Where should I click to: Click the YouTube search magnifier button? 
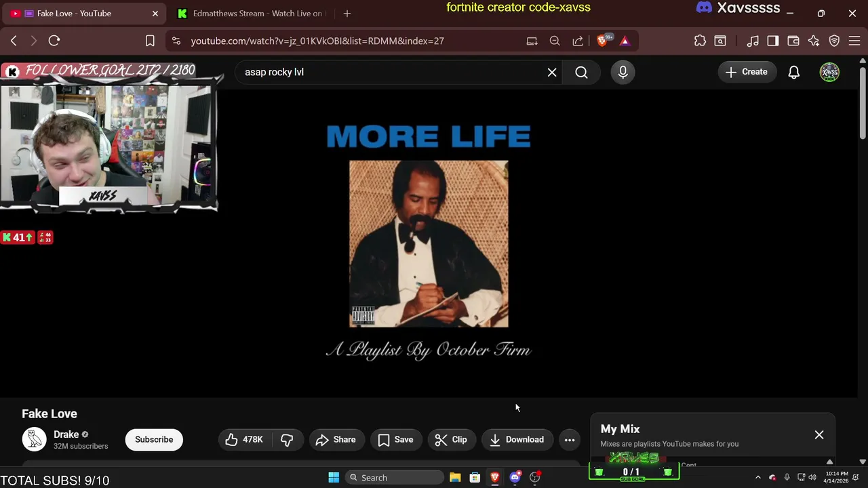[x=581, y=72]
